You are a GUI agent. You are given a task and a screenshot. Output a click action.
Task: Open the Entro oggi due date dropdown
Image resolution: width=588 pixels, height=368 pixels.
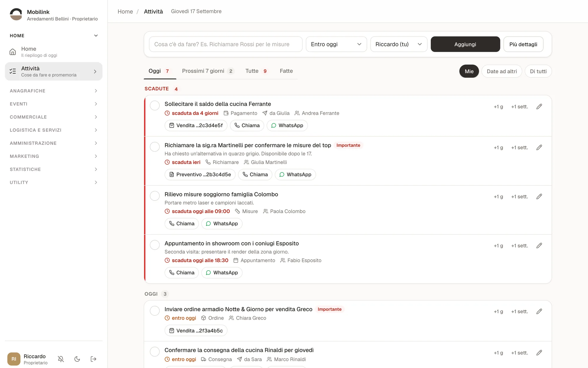coord(336,44)
